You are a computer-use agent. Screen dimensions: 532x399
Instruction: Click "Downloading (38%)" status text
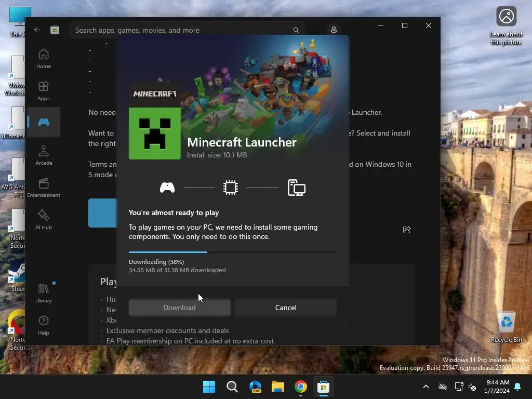156,262
